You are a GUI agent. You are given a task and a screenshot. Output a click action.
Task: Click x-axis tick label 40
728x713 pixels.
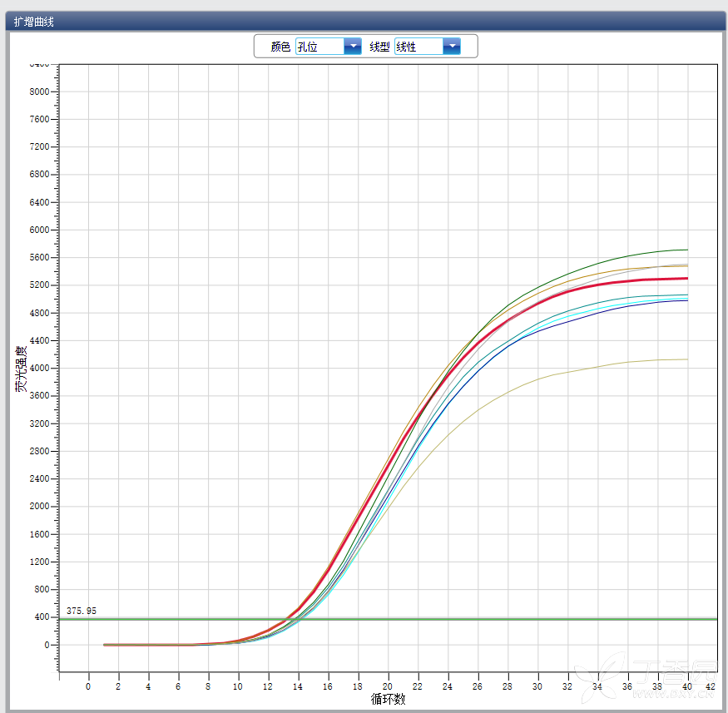point(687,686)
